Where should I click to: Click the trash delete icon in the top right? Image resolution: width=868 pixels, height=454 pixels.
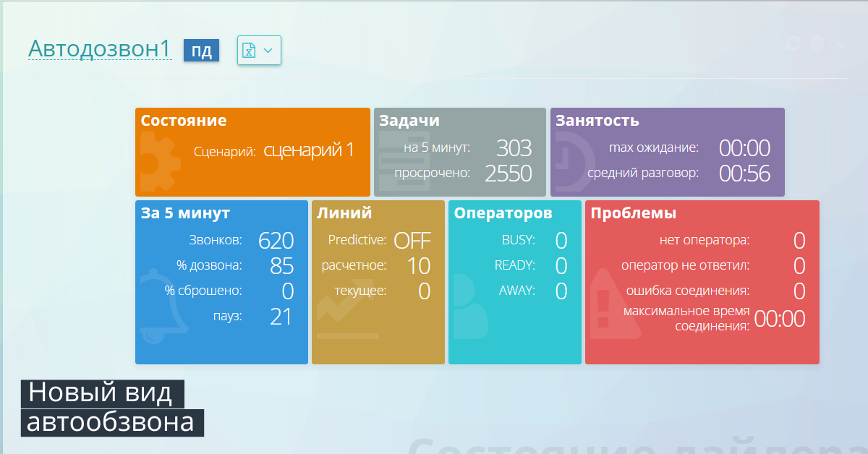[817, 44]
